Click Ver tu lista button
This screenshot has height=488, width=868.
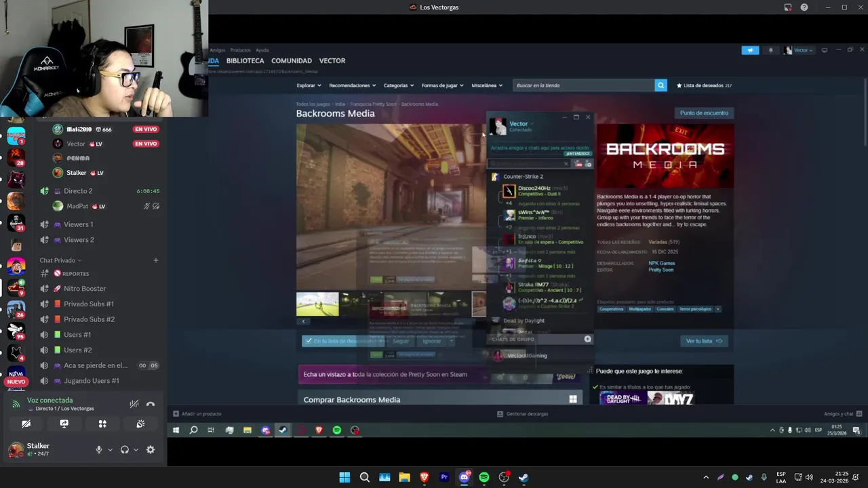tap(704, 341)
